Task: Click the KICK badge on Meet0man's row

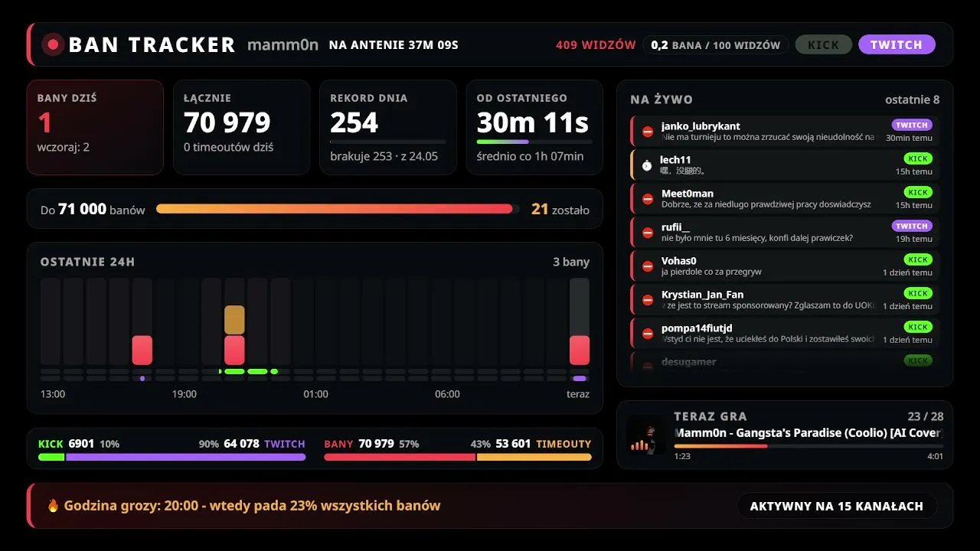Action: 918,192
